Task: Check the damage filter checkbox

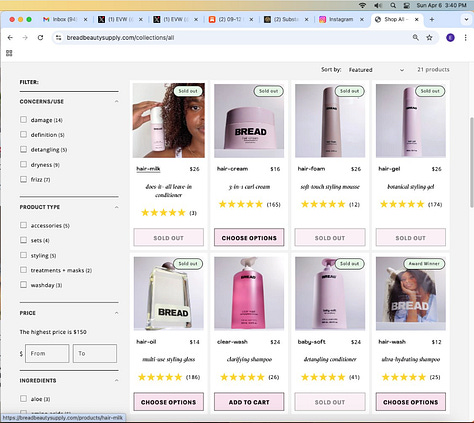Action: [23, 119]
